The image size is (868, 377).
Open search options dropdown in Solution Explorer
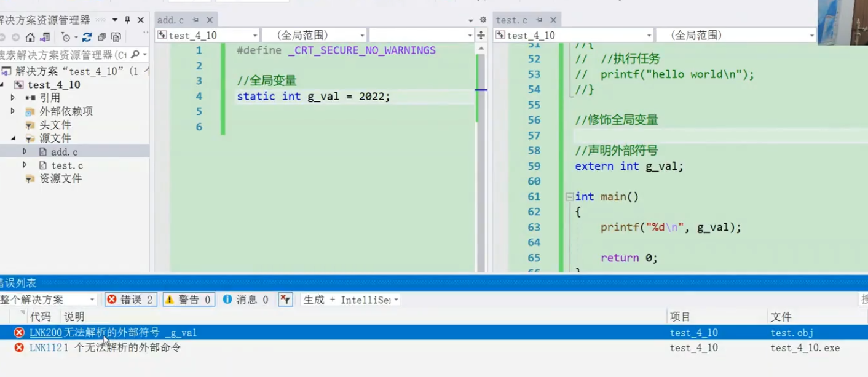[x=144, y=55]
